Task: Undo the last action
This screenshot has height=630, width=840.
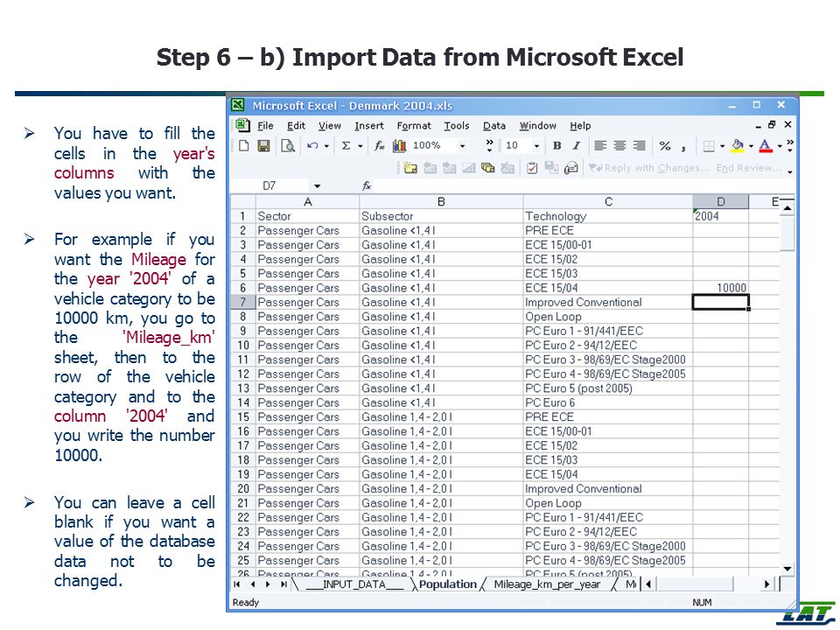Action: (312, 146)
